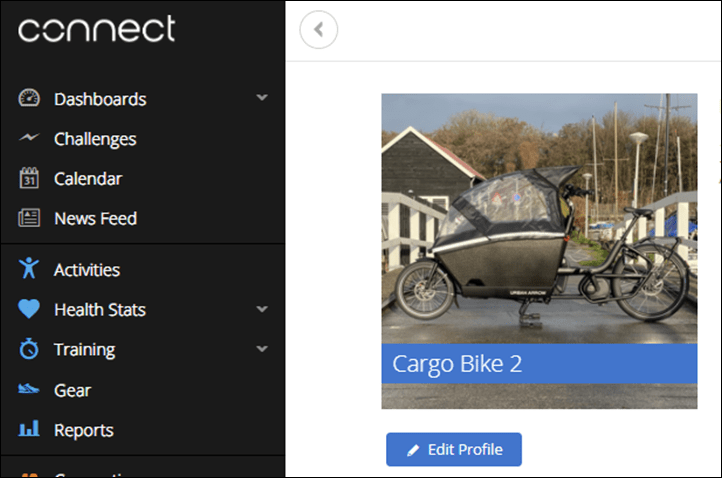Click the pencil icon on Edit Profile
Screen dimensions: 722x478
pos(413,450)
